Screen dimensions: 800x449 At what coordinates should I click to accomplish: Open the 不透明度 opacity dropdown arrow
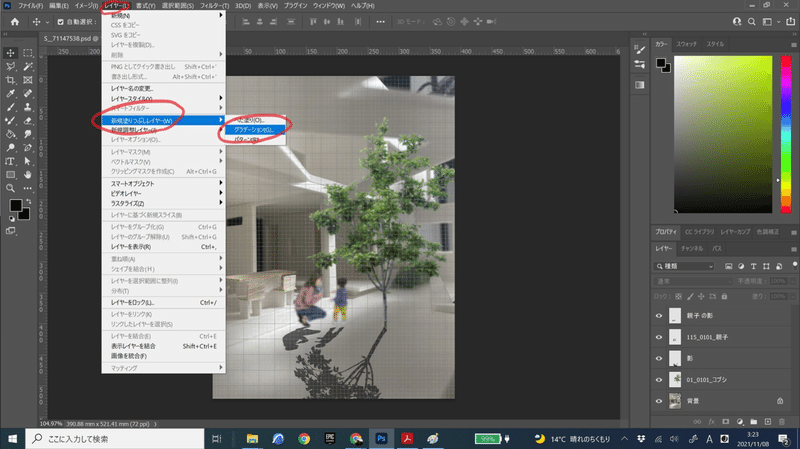(x=792, y=281)
